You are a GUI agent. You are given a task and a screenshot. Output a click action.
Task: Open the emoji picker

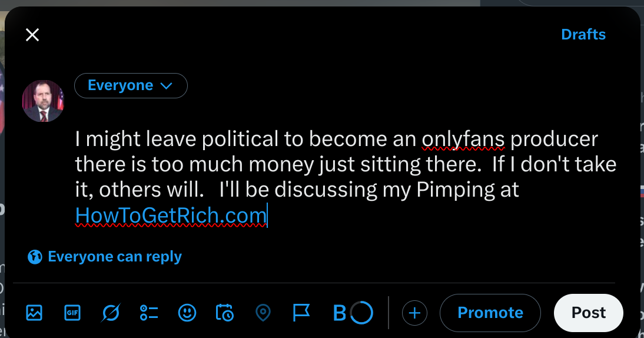[187, 313]
